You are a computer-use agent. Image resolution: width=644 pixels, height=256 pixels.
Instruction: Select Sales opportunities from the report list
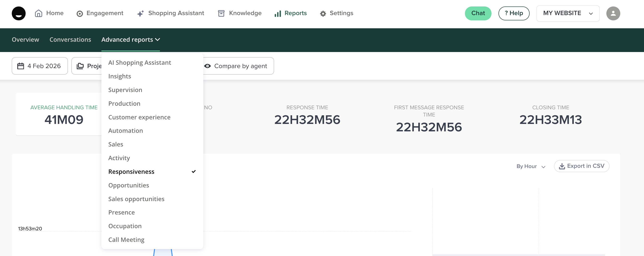click(136, 199)
